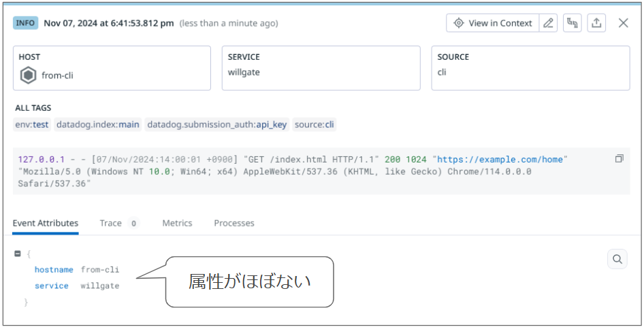Click the 200 status code text
644x327 pixels.
point(392,159)
